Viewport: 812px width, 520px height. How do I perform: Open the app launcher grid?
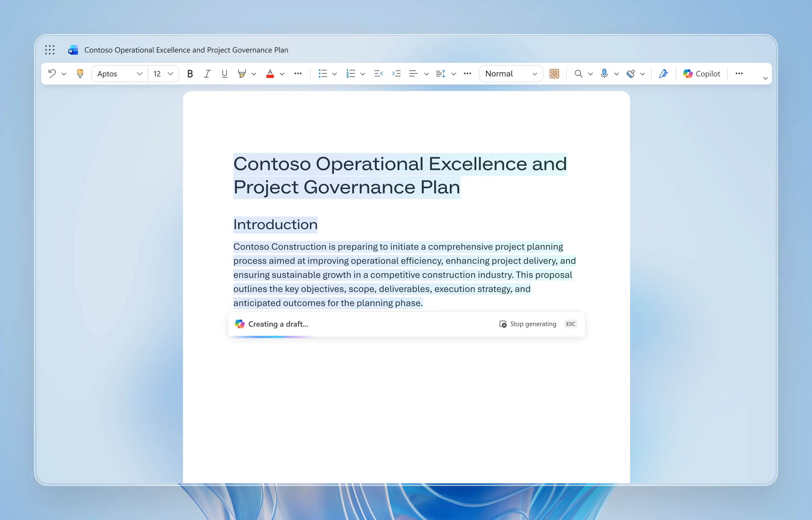[50, 50]
